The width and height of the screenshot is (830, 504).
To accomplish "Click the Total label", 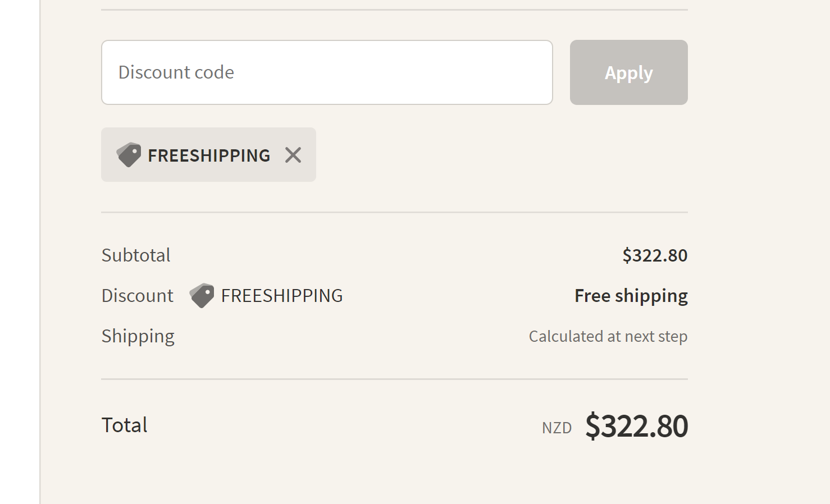I will click(124, 425).
